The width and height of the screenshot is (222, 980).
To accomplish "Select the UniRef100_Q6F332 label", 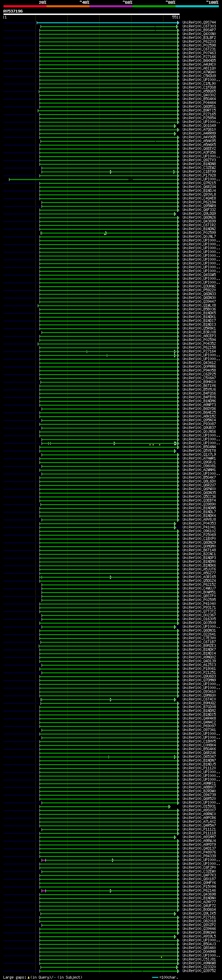I will pos(199,210).
